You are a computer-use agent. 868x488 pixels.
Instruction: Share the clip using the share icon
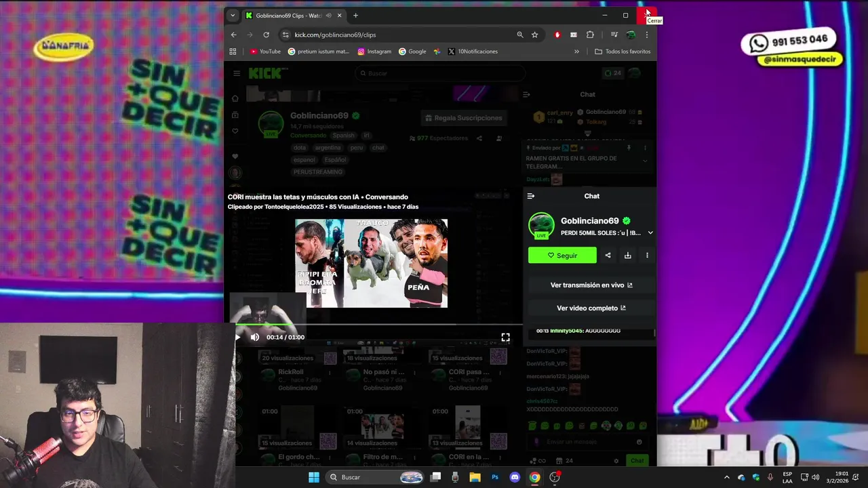608,256
